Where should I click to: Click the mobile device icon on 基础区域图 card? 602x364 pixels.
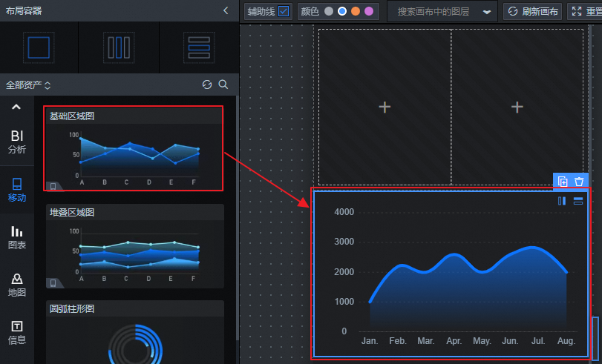pos(53,186)
